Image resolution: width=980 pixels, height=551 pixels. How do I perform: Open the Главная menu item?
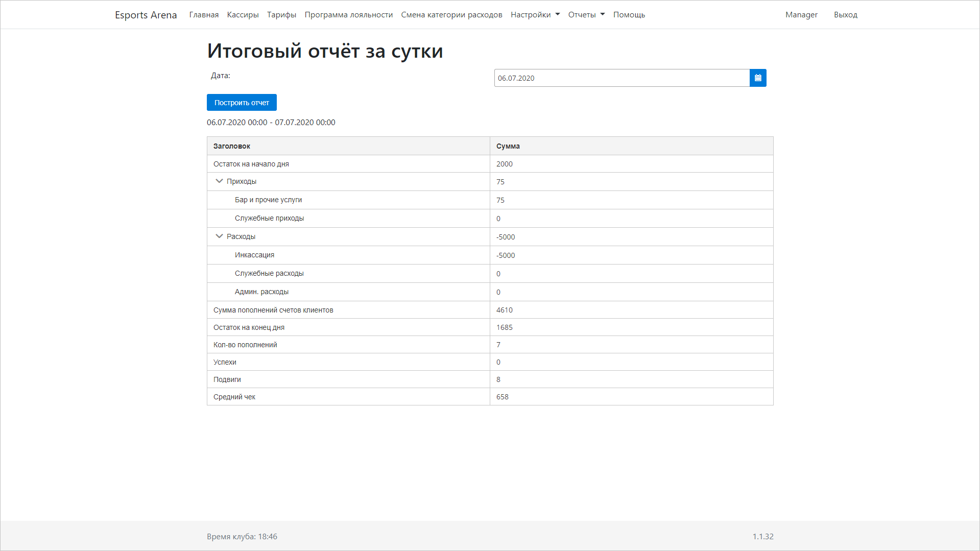[203, 14]
